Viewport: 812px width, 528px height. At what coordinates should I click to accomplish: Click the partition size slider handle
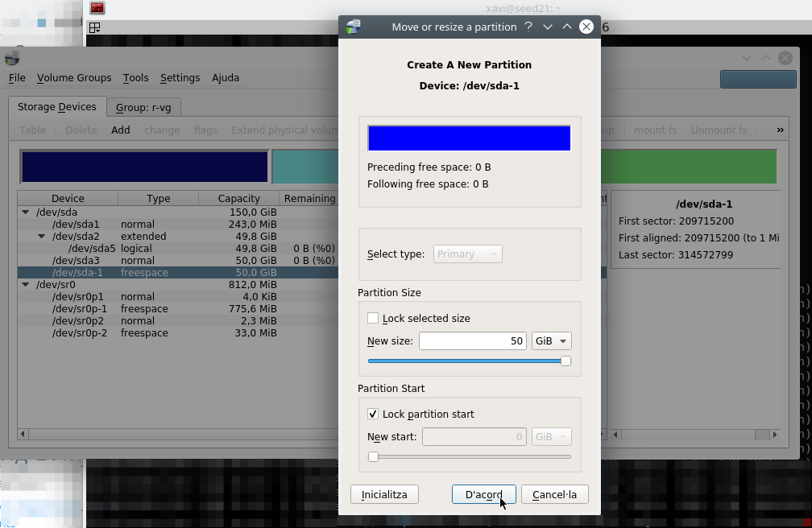[565, 361]
